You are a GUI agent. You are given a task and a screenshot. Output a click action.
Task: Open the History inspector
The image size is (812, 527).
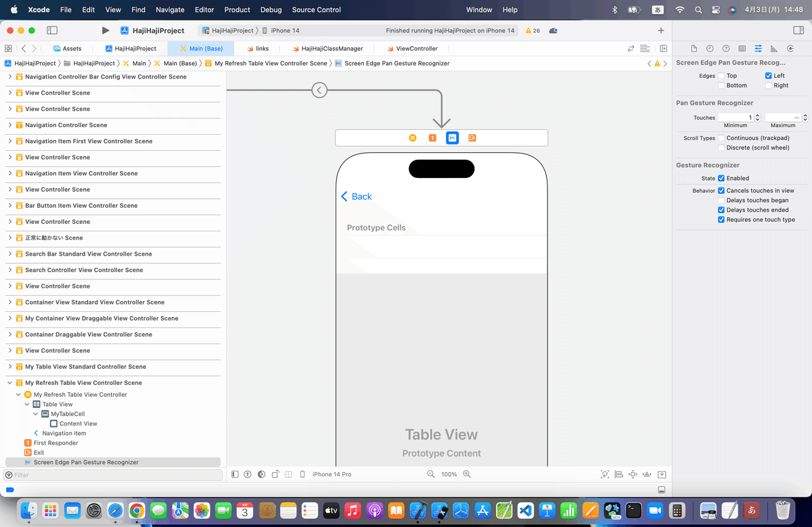710,49
